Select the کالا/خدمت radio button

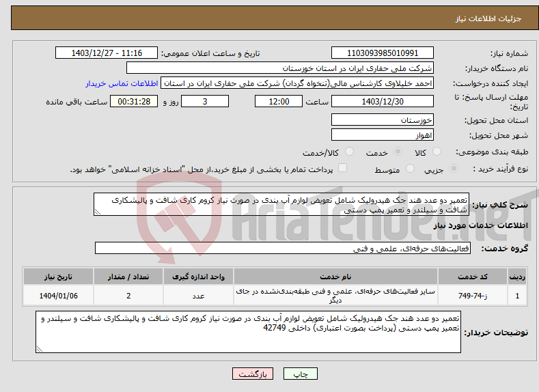coord(349,152)
